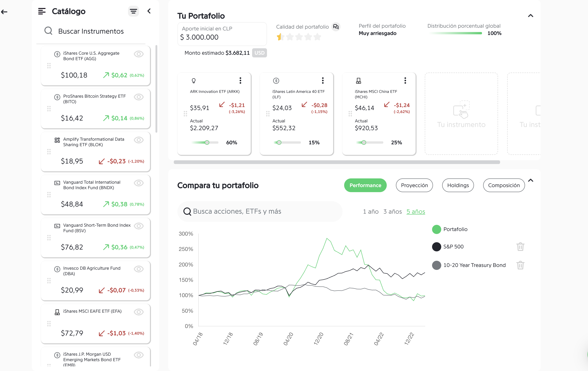Toggle eye icon for Amplify BLOK
588x371 pixels.
[139, 140]
